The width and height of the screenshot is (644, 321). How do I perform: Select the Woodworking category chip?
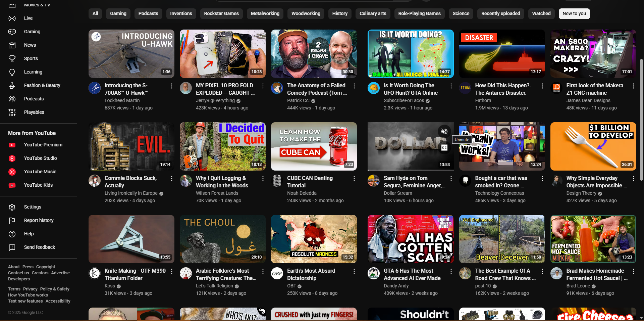[306, 14]
